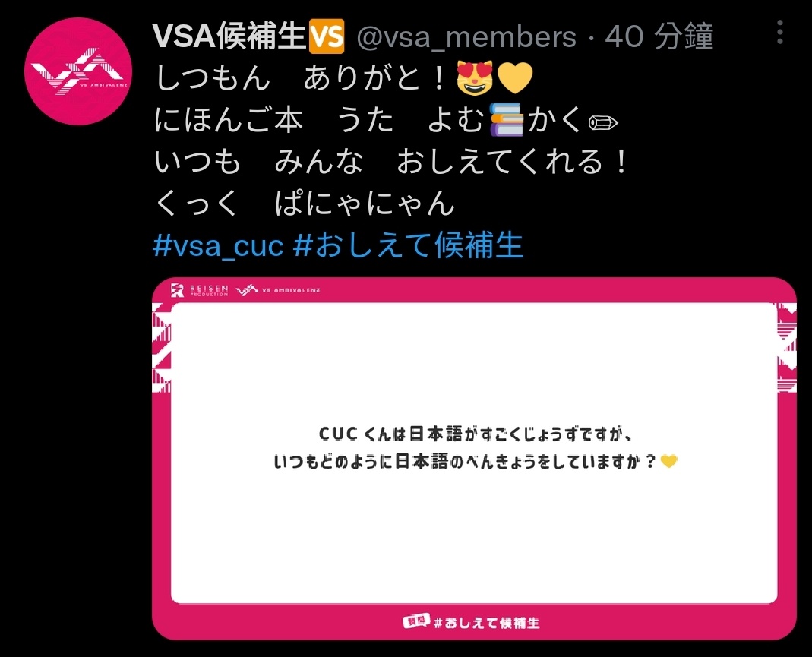812x657 pixels.
Task: Click the orange VS badge icon
Action: tap(327, 36)
